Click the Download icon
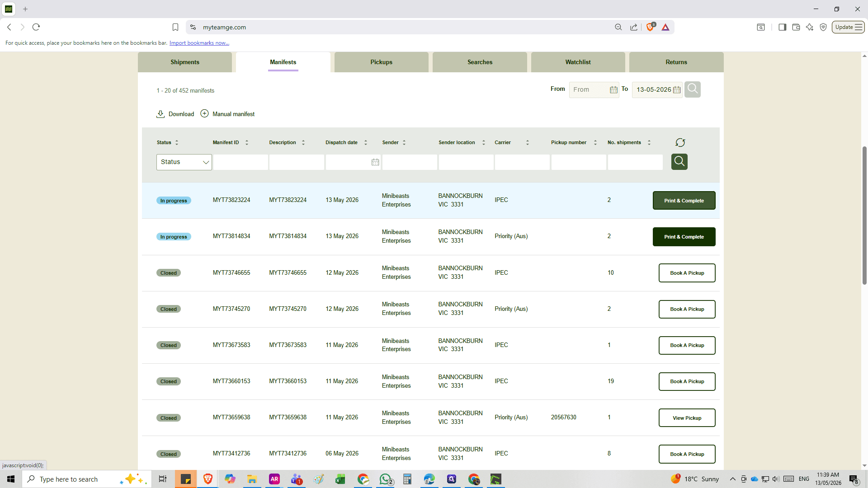868x488 pixels. point(160,114)
